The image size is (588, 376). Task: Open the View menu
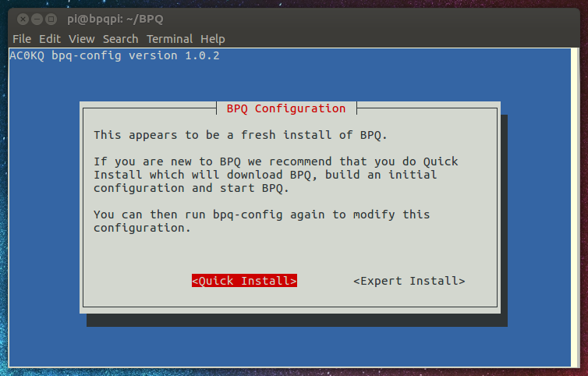click(81, 39)
